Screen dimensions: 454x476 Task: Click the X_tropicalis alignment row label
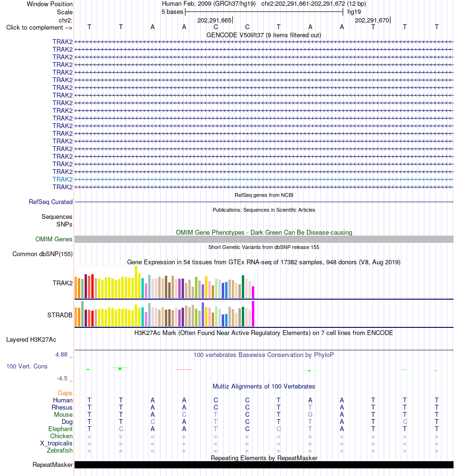tap(56, 443)
